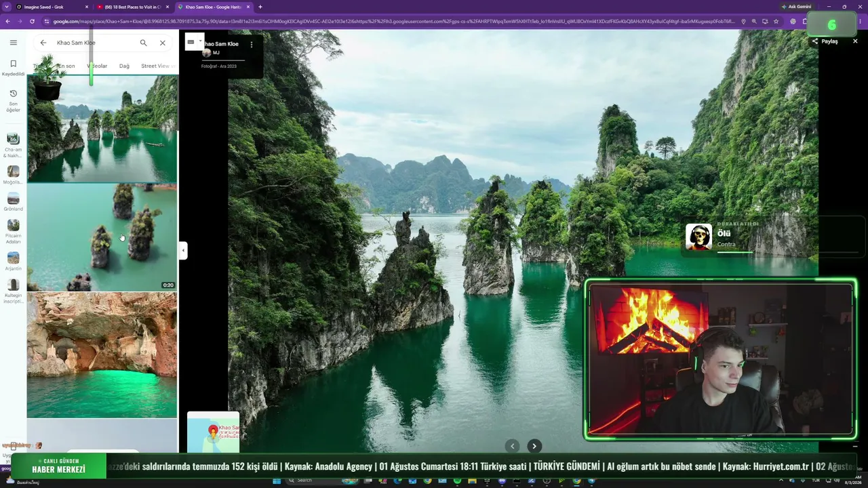
Task: Click Ölü Contra music notification
Action: 773,237
